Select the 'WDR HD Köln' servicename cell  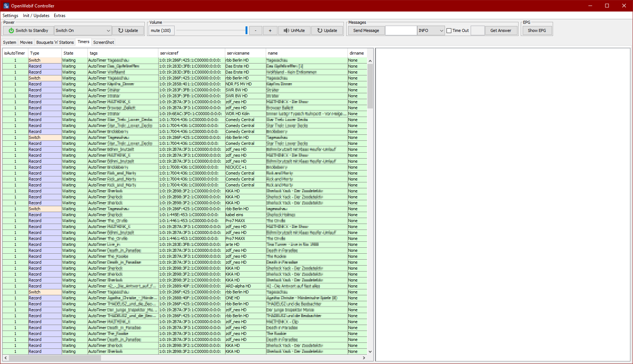pos(246,114)
